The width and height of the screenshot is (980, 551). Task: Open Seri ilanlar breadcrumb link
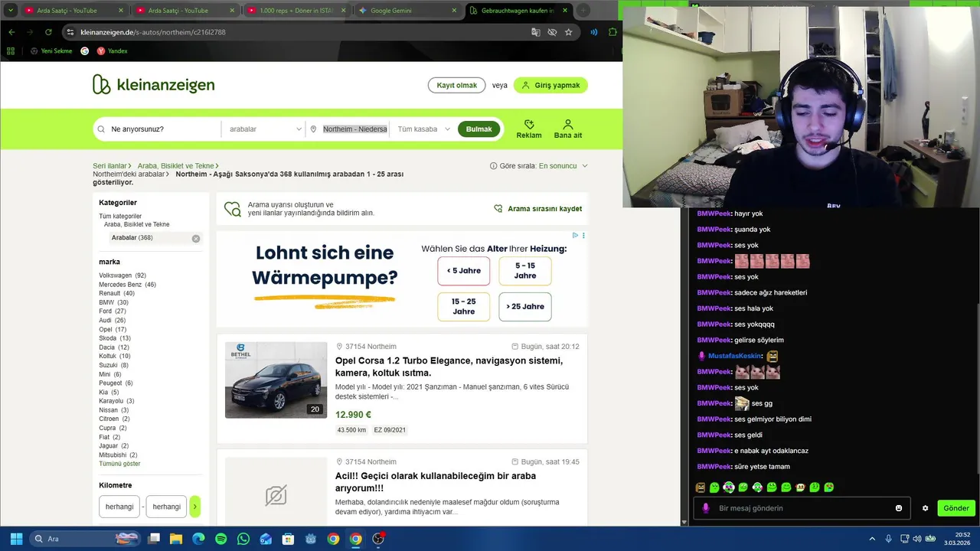coord(109,165)
